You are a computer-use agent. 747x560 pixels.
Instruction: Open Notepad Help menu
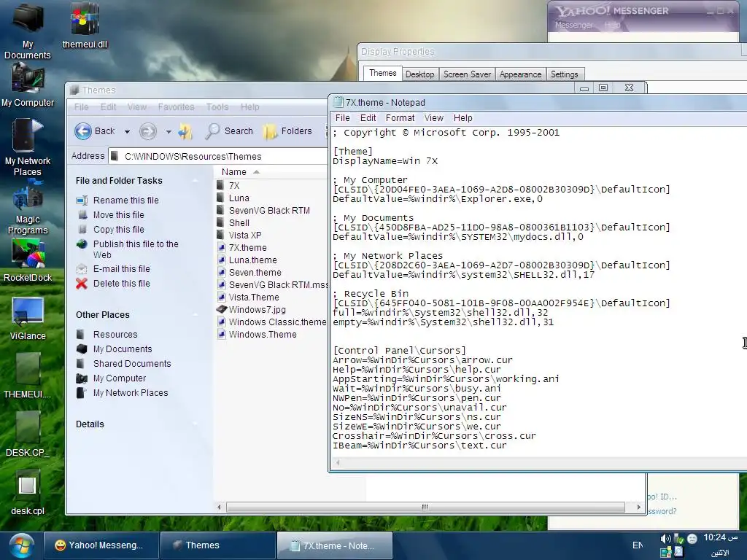point(462,118)
